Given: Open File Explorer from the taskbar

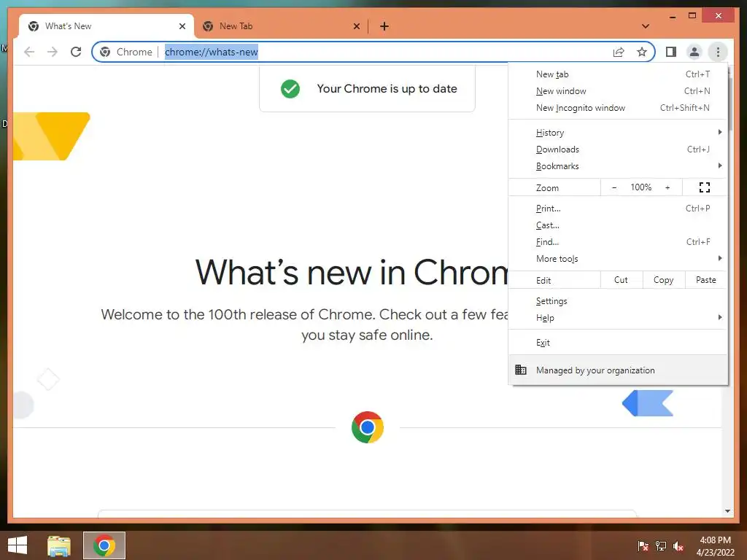Looking at the screenshot, I should click(59, 545).
